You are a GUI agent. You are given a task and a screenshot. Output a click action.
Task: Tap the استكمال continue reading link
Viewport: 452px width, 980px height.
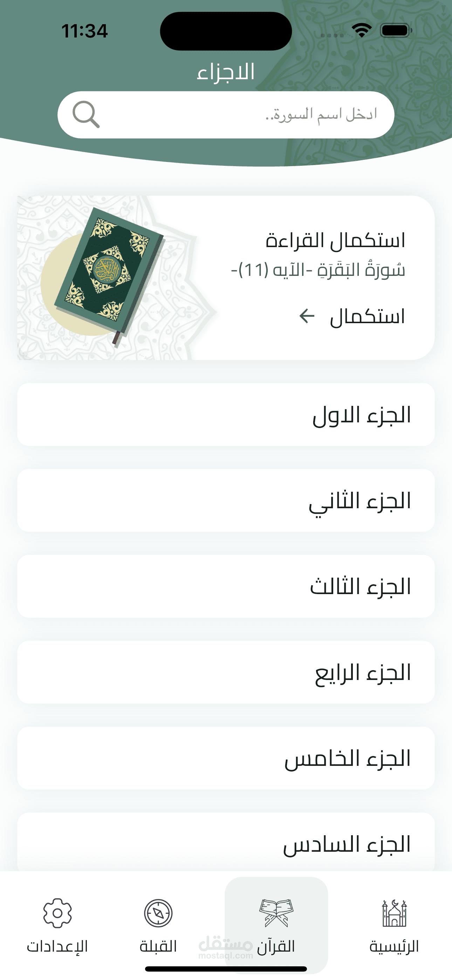(x=367, y=317)
